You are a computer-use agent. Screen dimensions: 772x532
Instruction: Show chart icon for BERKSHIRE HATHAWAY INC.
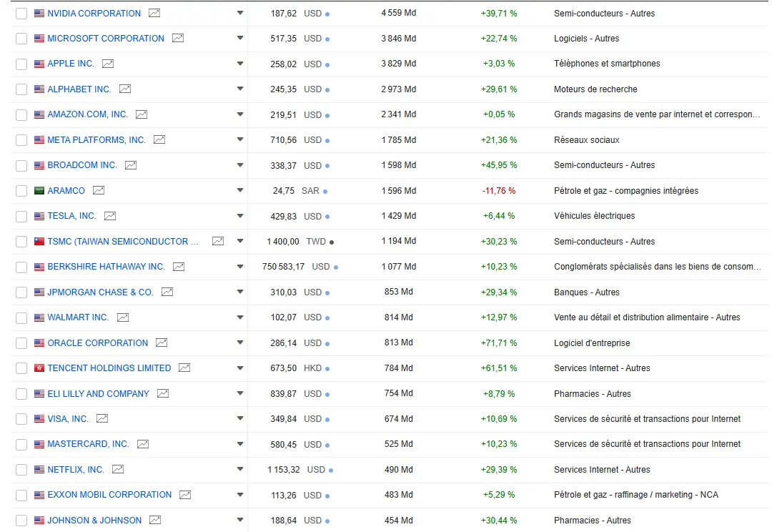(179, 267)
